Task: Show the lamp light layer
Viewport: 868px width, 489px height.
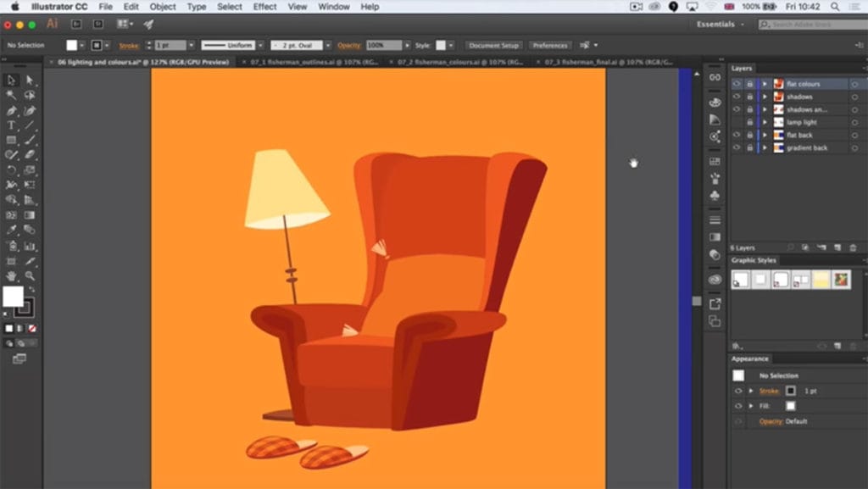Action: point(736,122)
